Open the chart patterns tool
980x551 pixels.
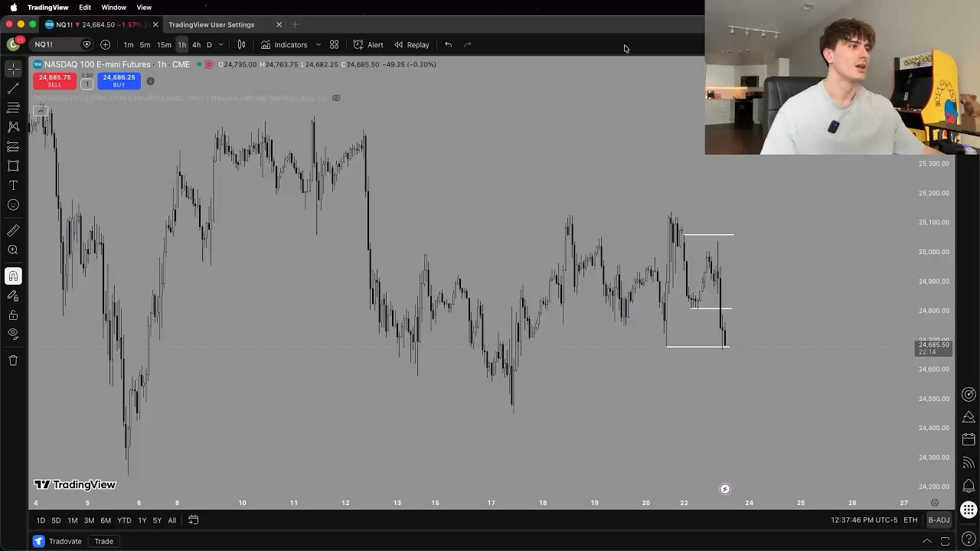(x=13, y=127)
